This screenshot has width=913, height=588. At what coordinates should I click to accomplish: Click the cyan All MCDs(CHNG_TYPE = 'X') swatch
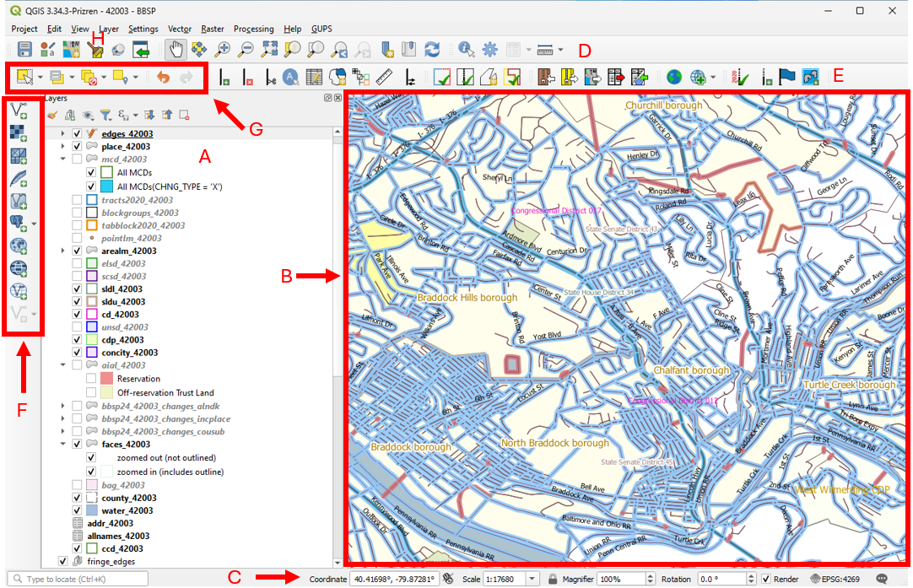106,186
